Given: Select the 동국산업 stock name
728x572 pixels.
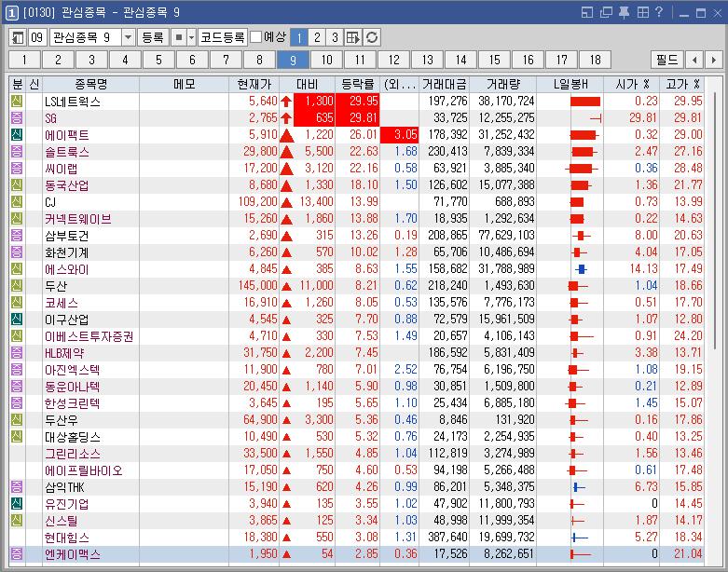Looking at the screenshot, I should point(67,185).
